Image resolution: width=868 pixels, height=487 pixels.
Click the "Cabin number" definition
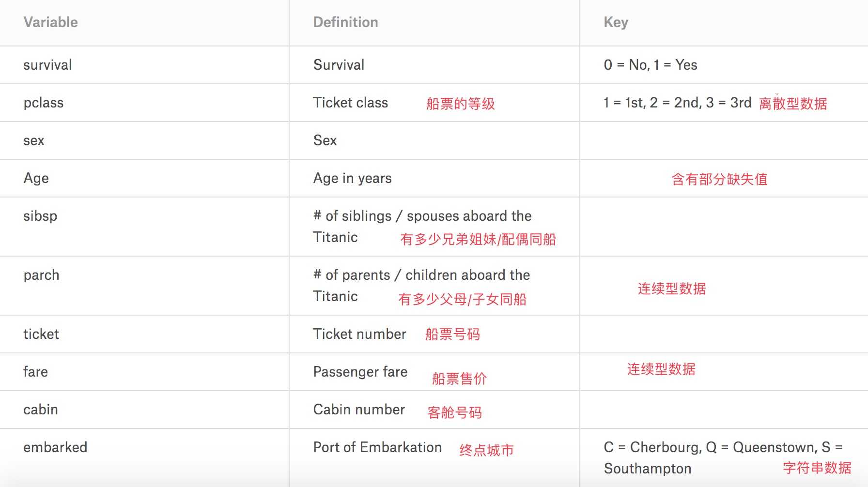click(359, 410)
